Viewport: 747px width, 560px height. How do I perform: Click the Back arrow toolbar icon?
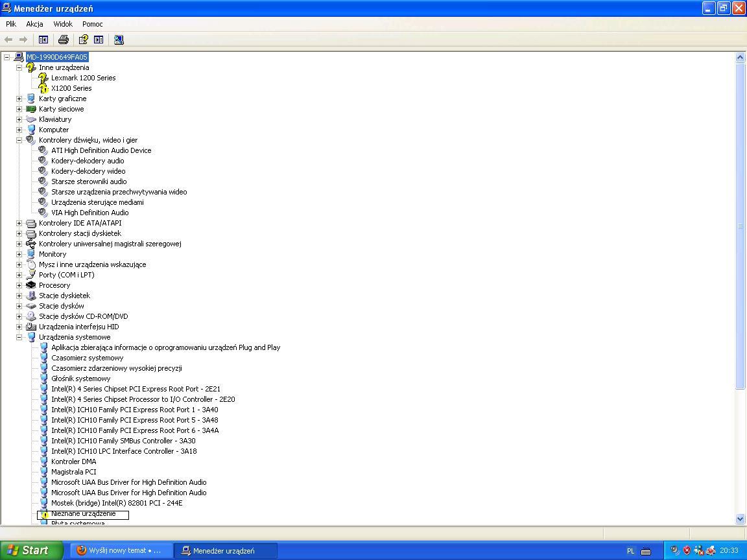(8, 40)
